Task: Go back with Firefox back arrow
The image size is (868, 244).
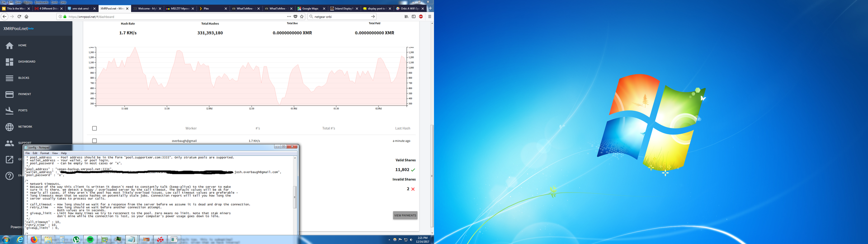Action: 5,16
